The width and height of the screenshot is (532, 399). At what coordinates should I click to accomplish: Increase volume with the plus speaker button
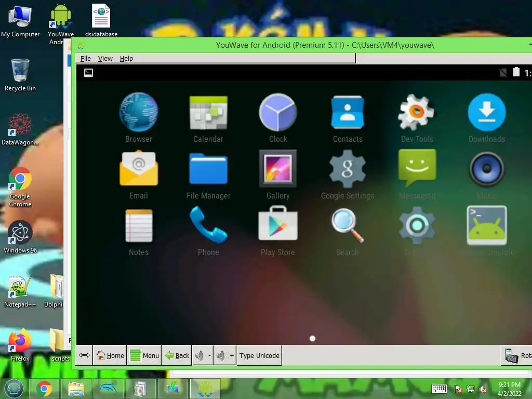pyautogui.click(x=225, y=355)
